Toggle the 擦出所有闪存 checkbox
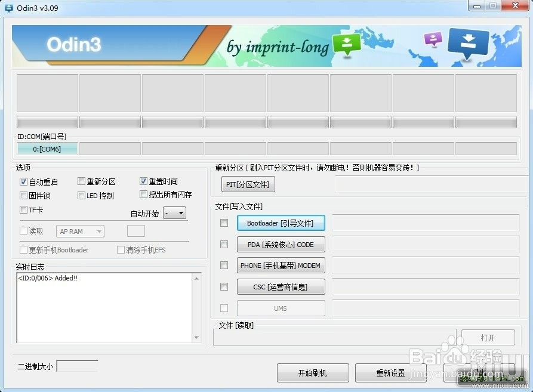Image resolution: width=533 pixels, height=392 pixels. click(143, 195)
